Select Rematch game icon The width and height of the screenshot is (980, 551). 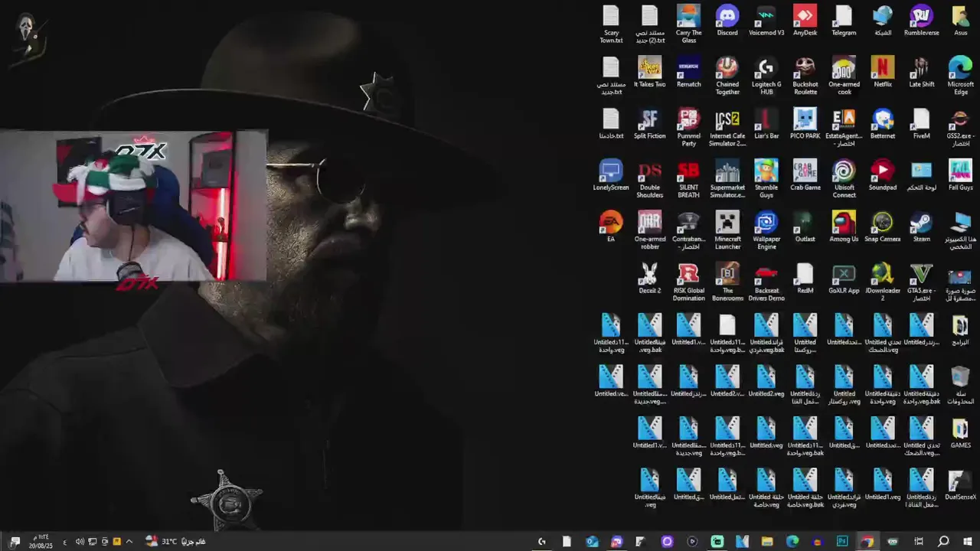pyautogui.click(x=688, y=73)
